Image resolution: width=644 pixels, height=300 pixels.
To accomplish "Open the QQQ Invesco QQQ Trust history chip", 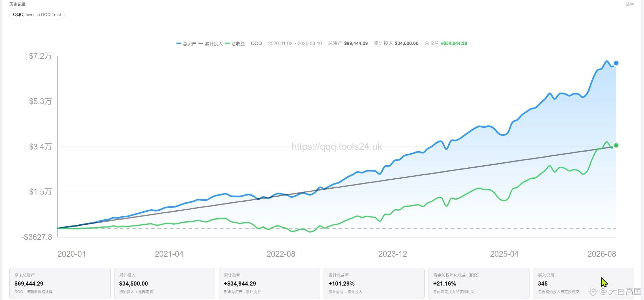I will (37, 15).
